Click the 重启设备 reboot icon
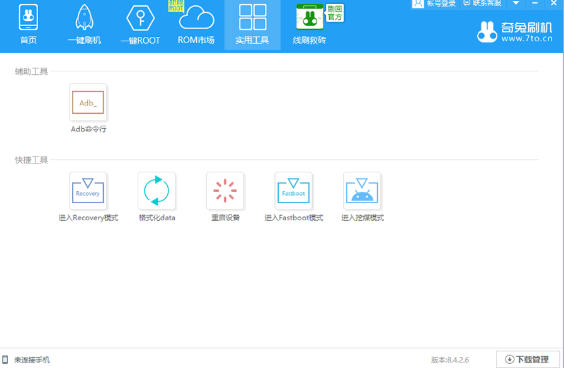The image size is (564, 368). (x=225, y=191)
